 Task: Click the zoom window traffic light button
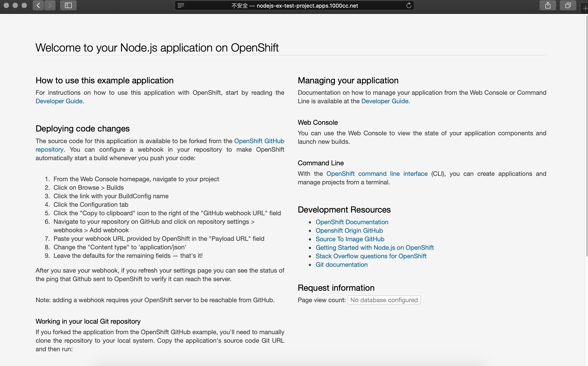coord(24,5)
